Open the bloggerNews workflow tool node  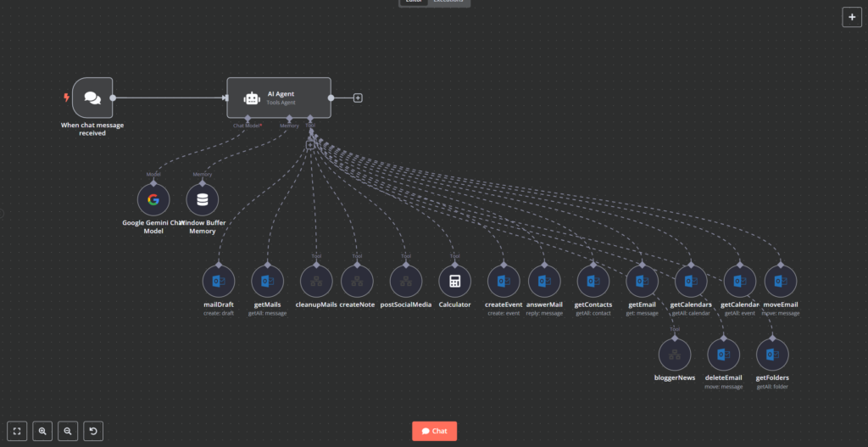pyautogui.click(x=675, y=354)
